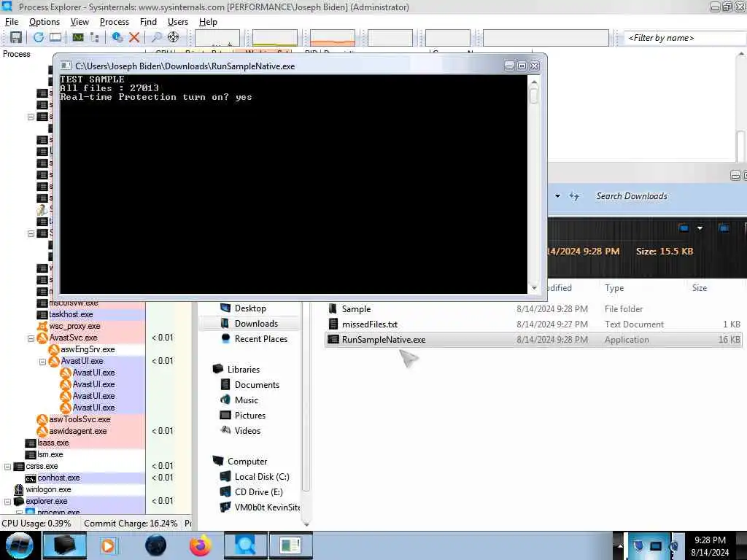Open the System Information graph icon
This screenshot has width=747, height=560.
click(77, 37)
